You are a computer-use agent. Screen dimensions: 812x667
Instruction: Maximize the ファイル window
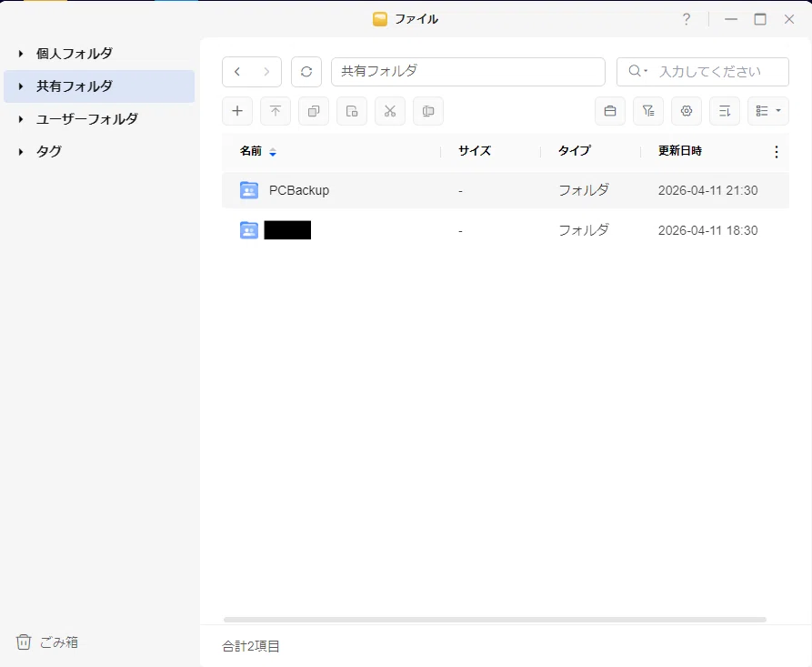coord(759,19)
